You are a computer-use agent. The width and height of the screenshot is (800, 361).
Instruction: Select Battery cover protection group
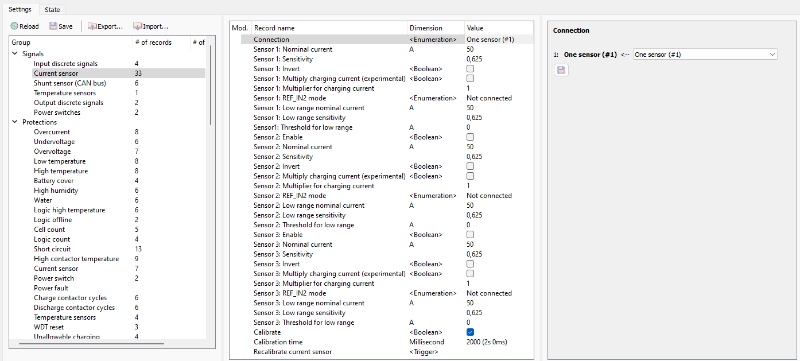tap(54, 181)
